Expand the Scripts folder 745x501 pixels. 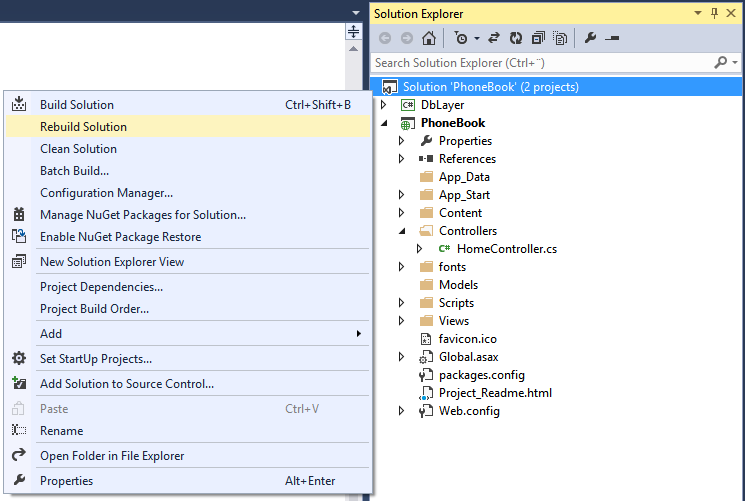pyautogui.click(x=402, y=303)
